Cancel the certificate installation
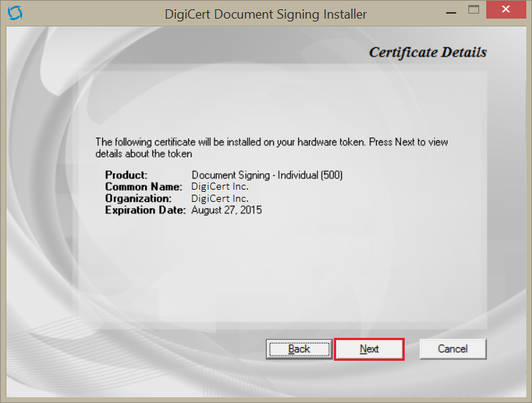Image resolution: width=532 pixels, height=403 pixels. (453, 349)
